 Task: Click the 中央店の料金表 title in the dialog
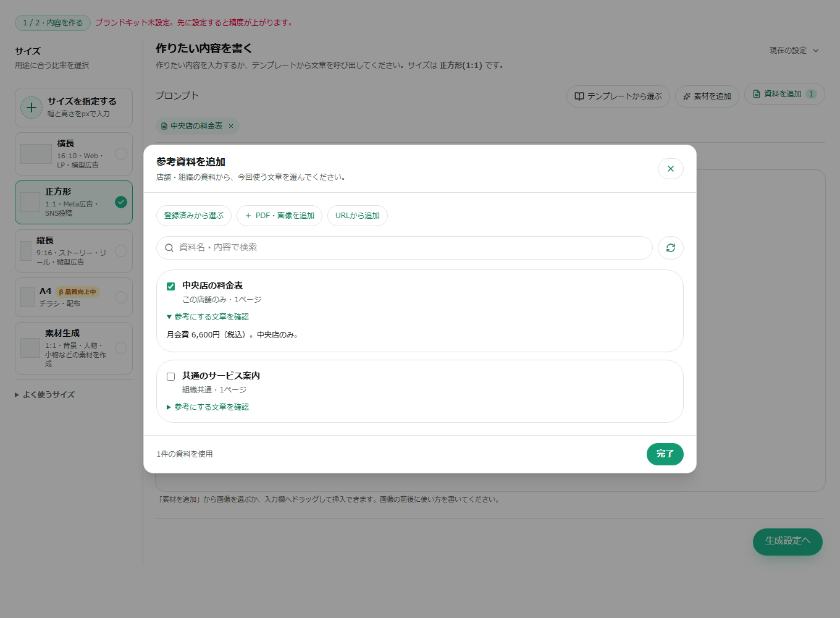(x=212, y=286)
